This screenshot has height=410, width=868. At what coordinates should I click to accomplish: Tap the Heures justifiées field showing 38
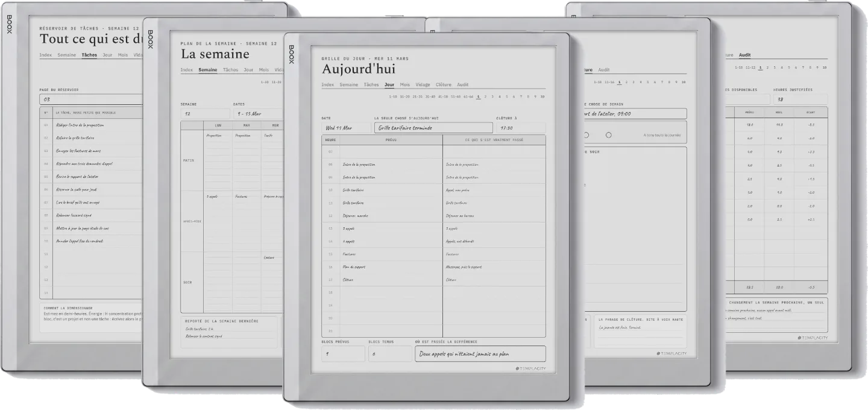pyautogui.click(x=800, y=99)
